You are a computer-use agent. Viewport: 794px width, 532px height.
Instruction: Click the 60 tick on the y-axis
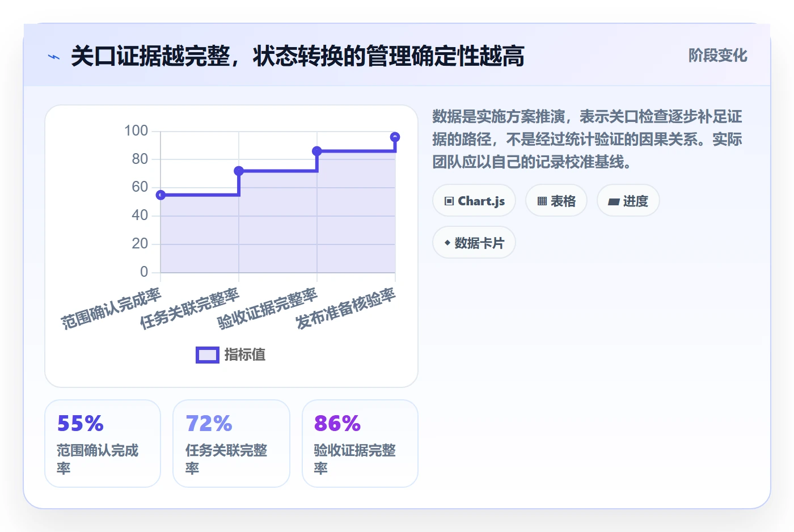(x=140, y=187)
